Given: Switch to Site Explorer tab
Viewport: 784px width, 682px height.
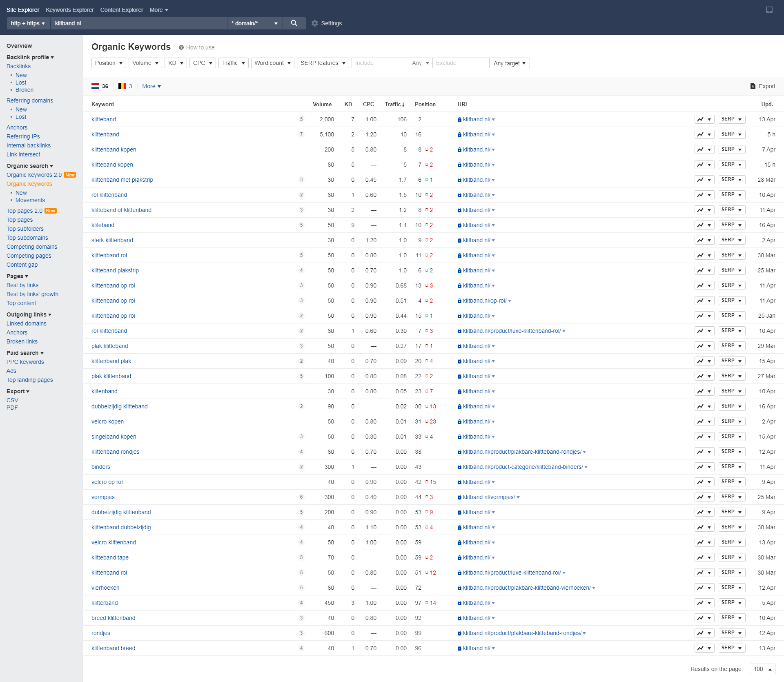Looking at the screenshot, I should [x=23, y=10].
